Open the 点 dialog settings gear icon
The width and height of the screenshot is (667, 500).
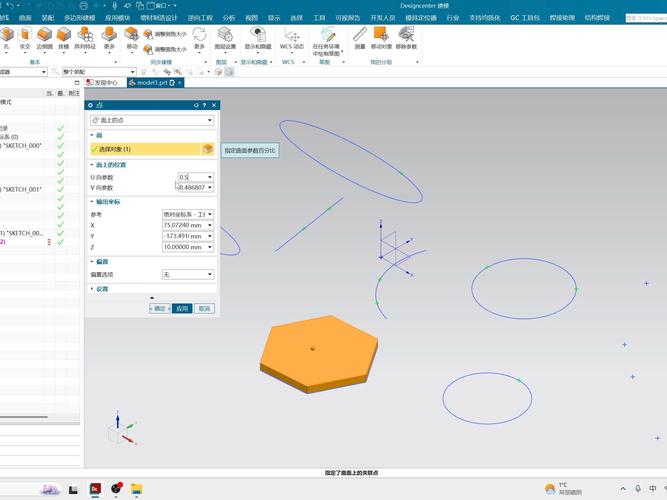pyautogui.click(x=90, y=105)
